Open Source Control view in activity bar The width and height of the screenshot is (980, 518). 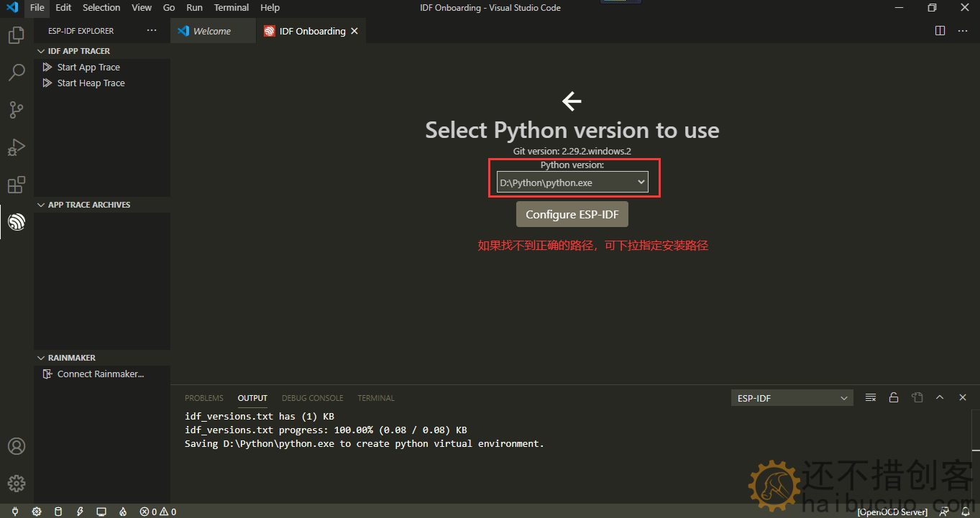click(x=17, y=110)
